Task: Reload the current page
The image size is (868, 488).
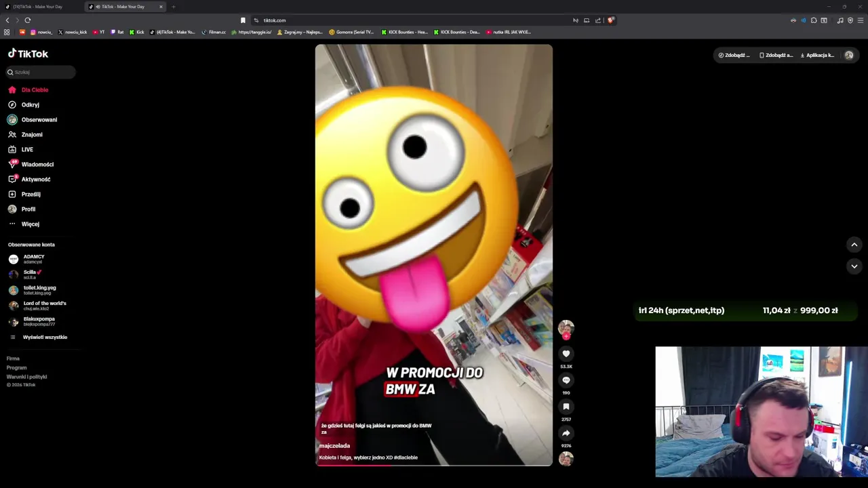Action: click(27, 20)
